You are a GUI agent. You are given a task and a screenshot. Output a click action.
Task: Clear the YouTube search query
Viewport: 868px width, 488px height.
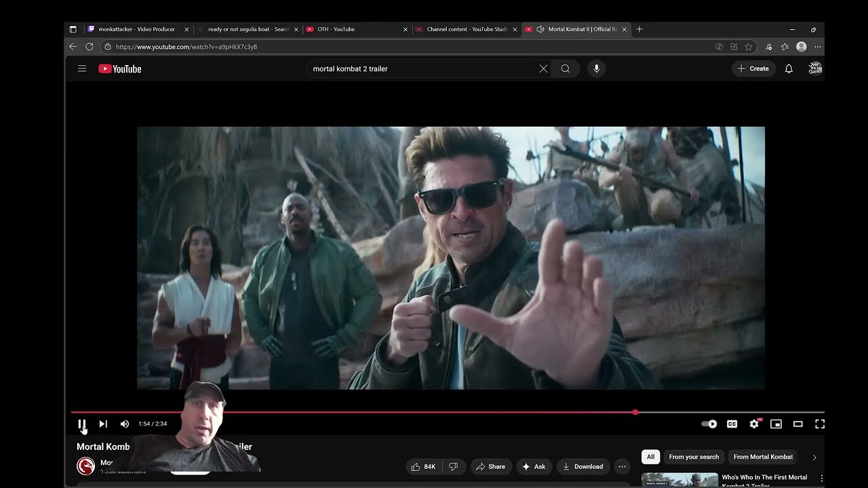point(543,68)
